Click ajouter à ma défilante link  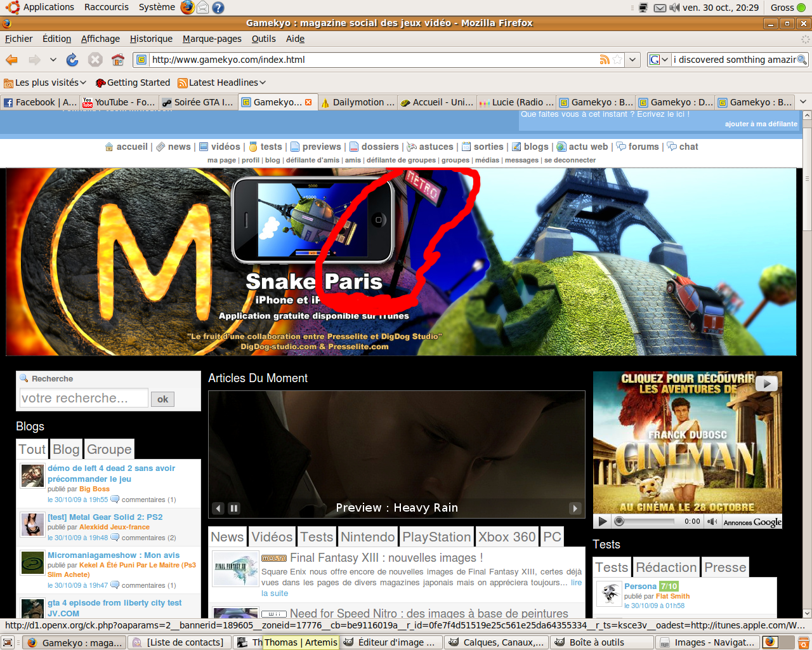pos(761,124)
